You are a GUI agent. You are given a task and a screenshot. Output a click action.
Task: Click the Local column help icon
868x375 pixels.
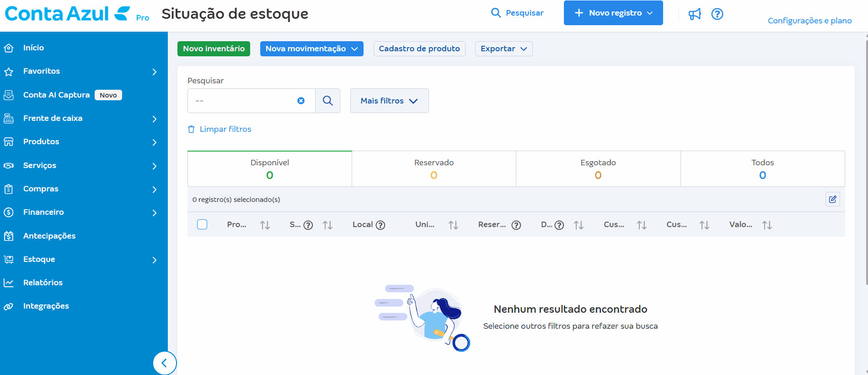click(380, 225)
